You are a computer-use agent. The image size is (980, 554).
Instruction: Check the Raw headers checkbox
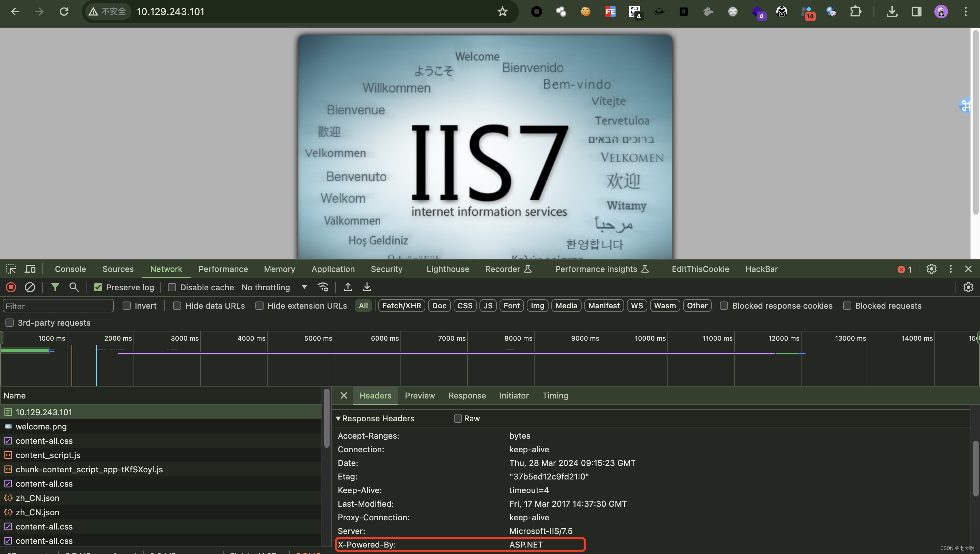click(458, 419)
